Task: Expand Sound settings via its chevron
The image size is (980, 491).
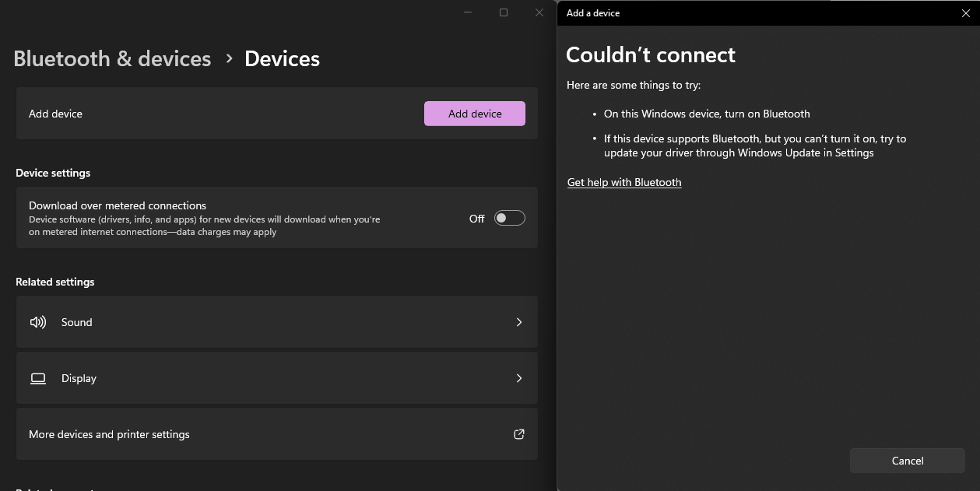Action: tap(519, 322)
